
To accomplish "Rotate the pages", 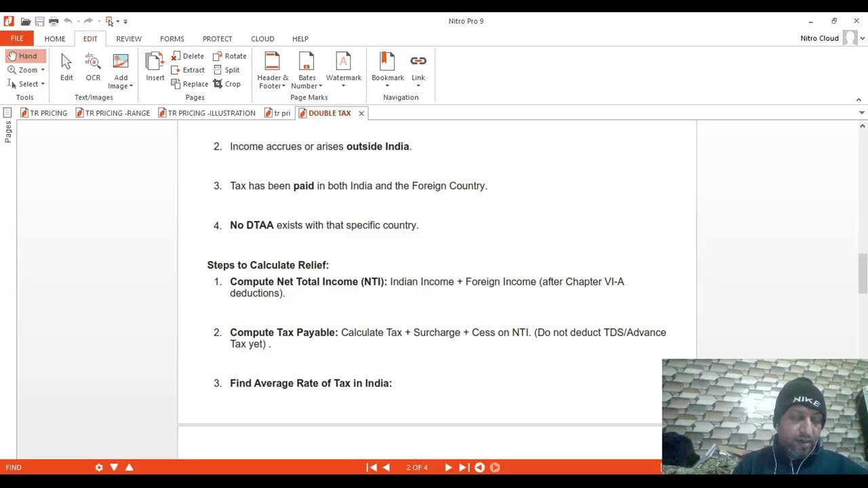I will [x=230, y=56].
